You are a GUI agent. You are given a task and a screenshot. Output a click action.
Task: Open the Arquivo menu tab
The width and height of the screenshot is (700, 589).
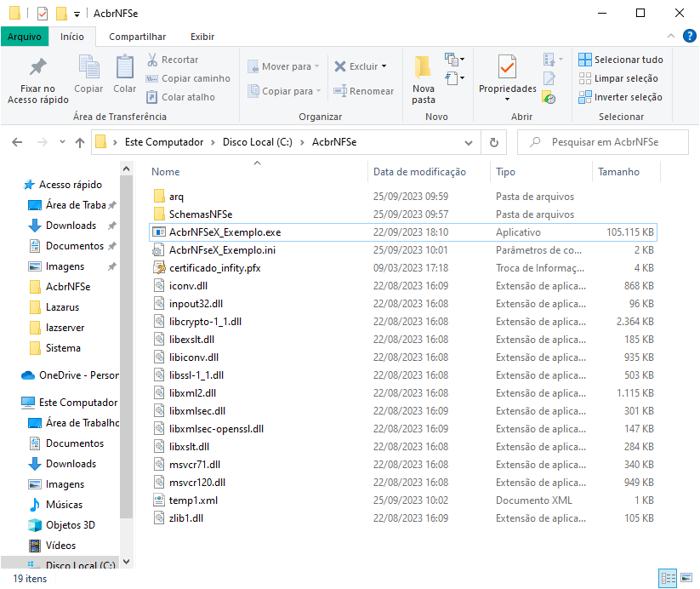click(24, 37)
